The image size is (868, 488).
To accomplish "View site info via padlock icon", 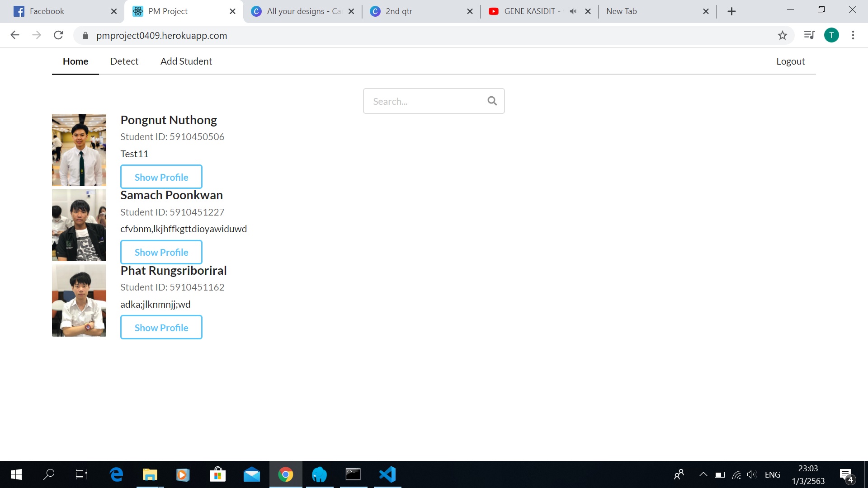I will [85, 35].
